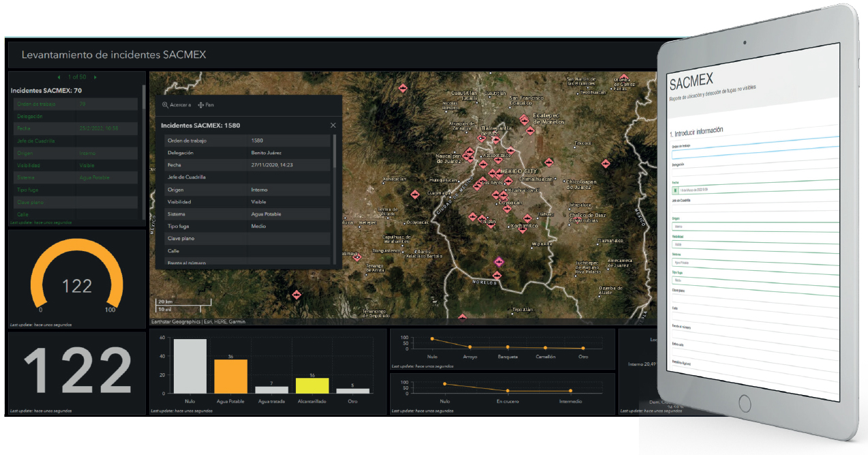
Task: Click the scrollbar of the left incident list
Action: pyautogui.click(x=144, y=97)
